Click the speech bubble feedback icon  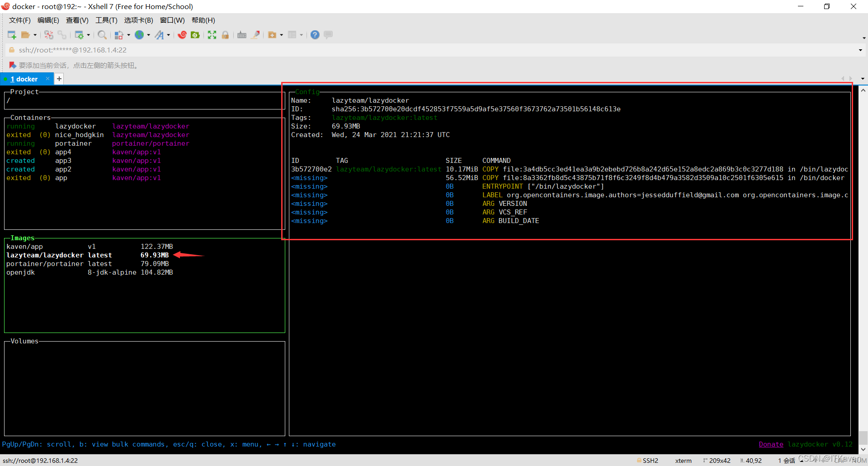coord(328,35)
